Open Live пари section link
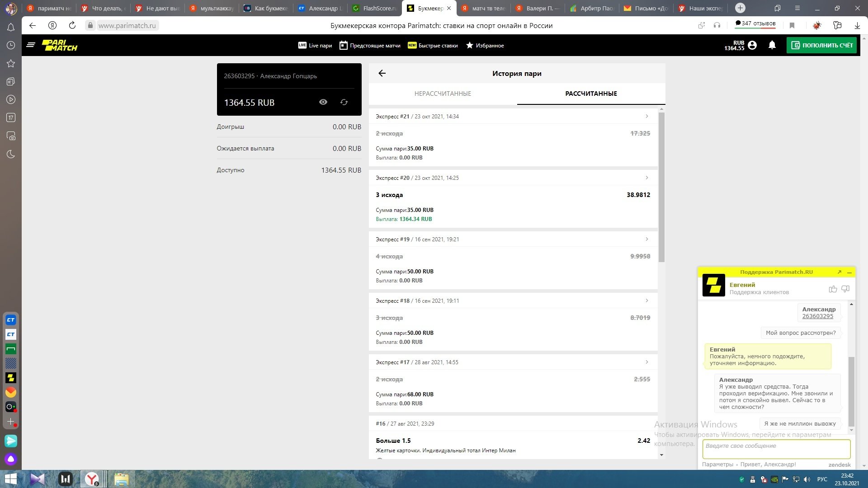The height and width of the screenshot is (488, 868). coord(315,45)
